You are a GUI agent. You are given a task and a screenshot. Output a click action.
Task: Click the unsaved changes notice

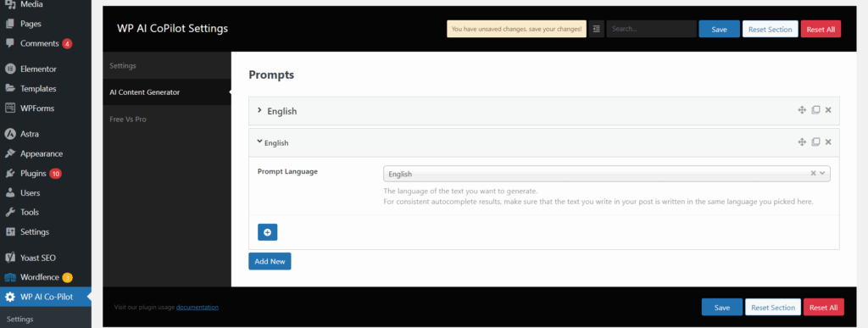point(516,30)
